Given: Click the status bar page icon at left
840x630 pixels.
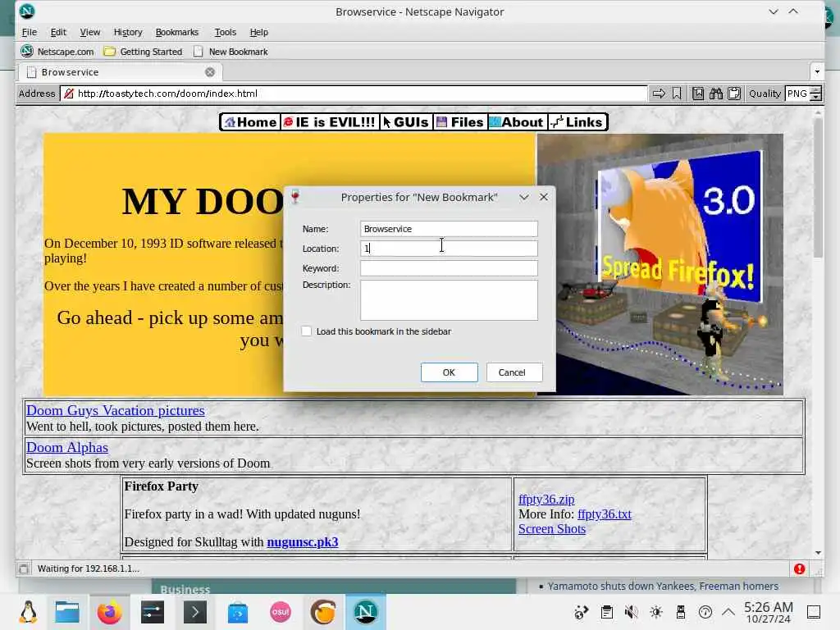Looking at the screenshot, I should (x=24, y=569).
